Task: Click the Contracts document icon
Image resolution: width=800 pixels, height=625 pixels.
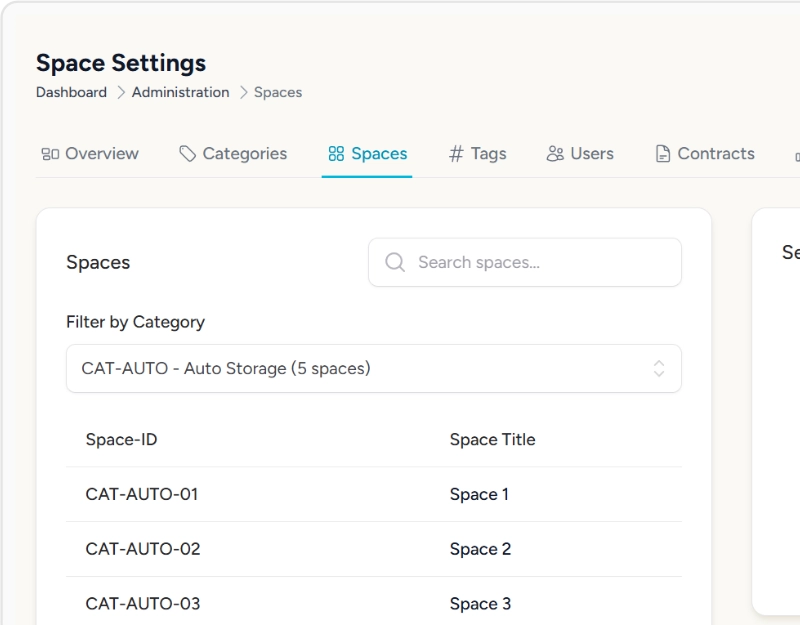Action: point(662,154)
